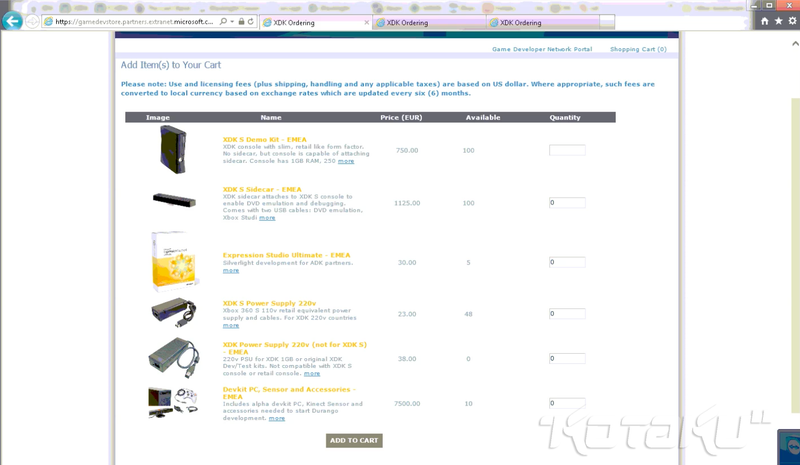Screen dimensions: 800x465
Task: Click availability value 10 for Devkit PC
Action: tap(468, 403)
